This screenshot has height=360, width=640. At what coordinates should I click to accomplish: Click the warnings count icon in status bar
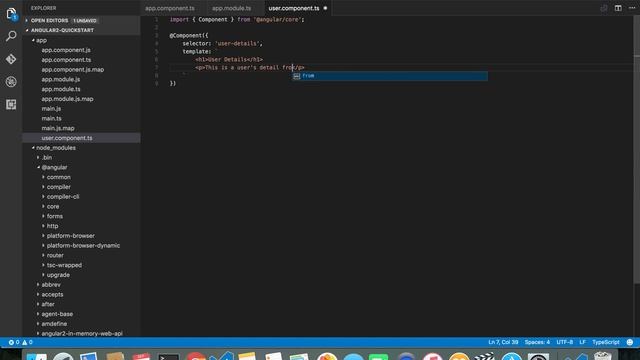pyautogui.click(x=27, y=342)
